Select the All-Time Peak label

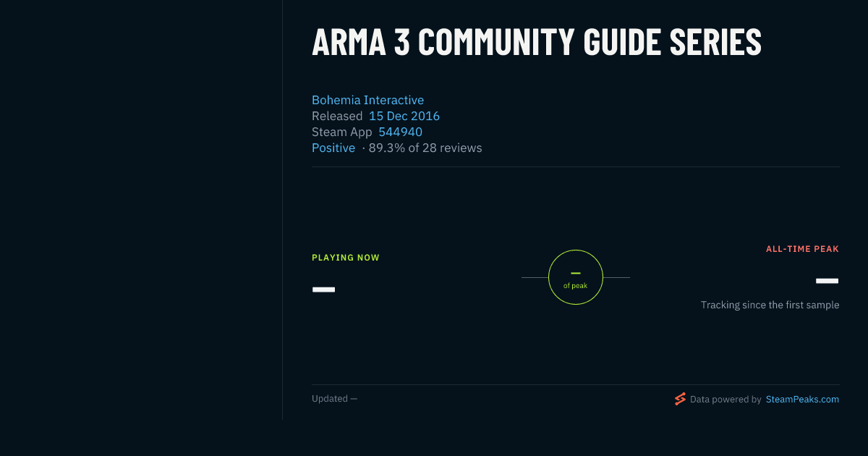pos(803,249)
